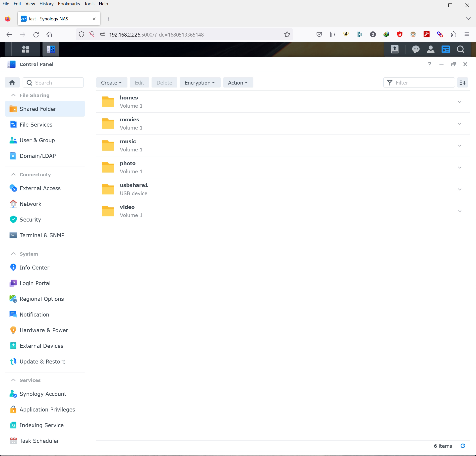Expand the homes folder details
The image size is (476, 456).
coord(459,102)
